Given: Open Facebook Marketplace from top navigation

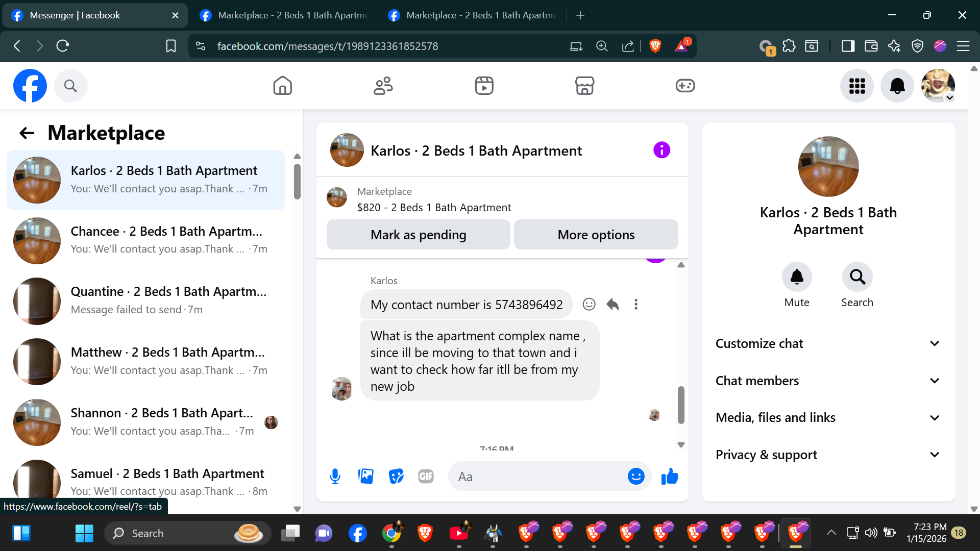Looking at the screenshot, I should (584, 86).
